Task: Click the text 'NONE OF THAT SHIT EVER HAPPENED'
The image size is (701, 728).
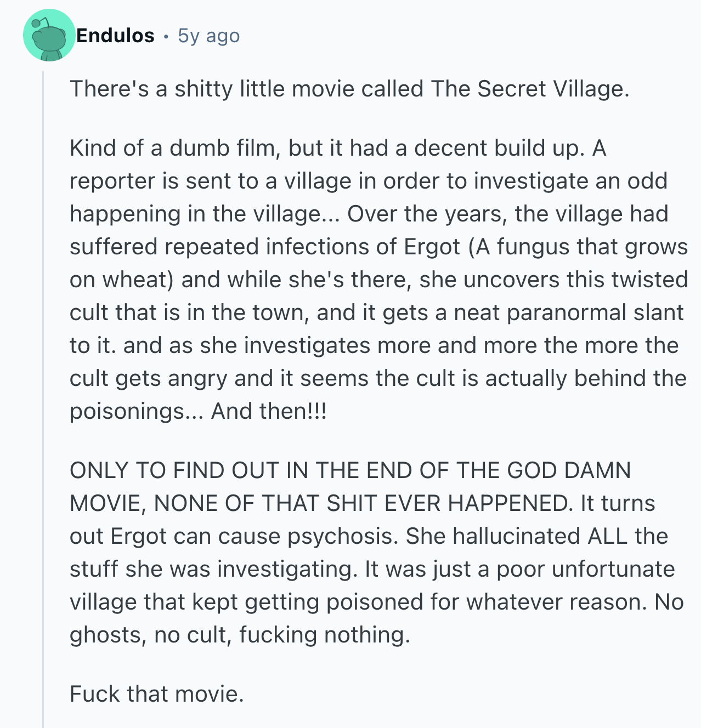Action: tap(362, 503)
